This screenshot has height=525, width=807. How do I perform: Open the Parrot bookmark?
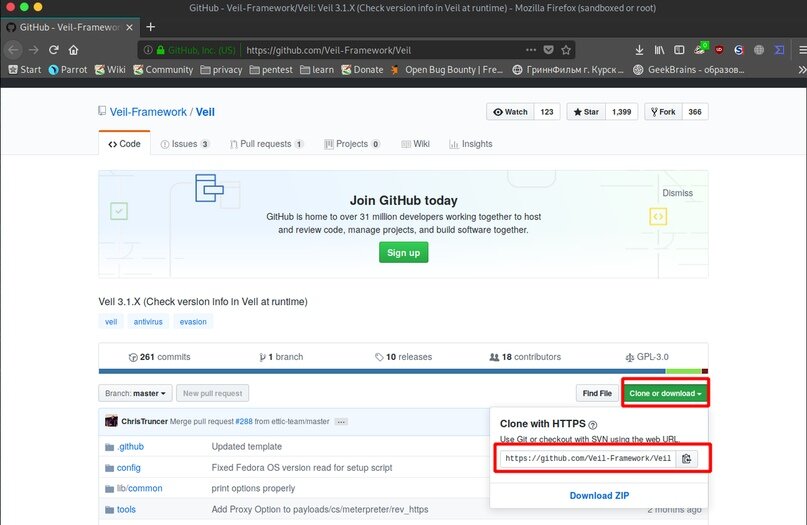[68, 69]
